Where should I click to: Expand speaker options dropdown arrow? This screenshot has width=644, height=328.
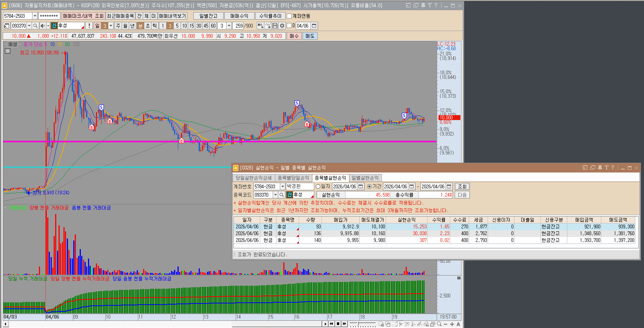(x=48, y=26)
